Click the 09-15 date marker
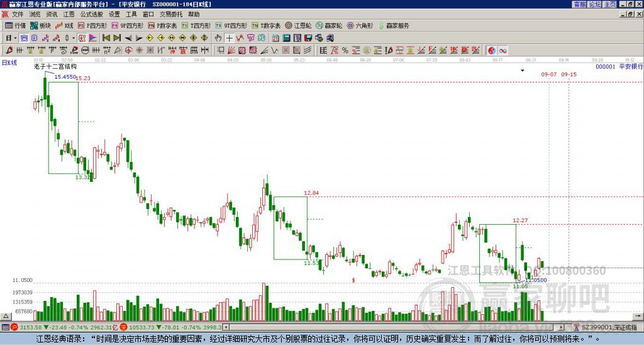Screen dimensions: 644x345 [x=569, y=74]
